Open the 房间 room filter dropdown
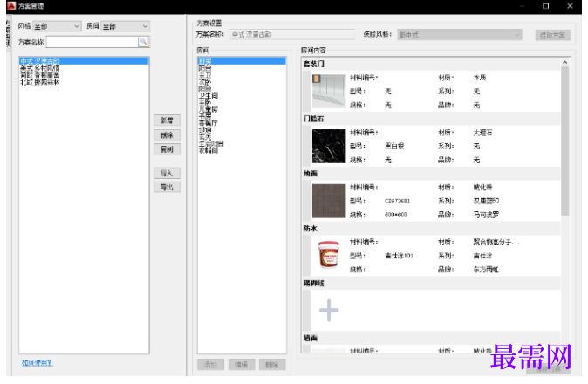Screen dimensions: 588x384 (x=126, y=26)
